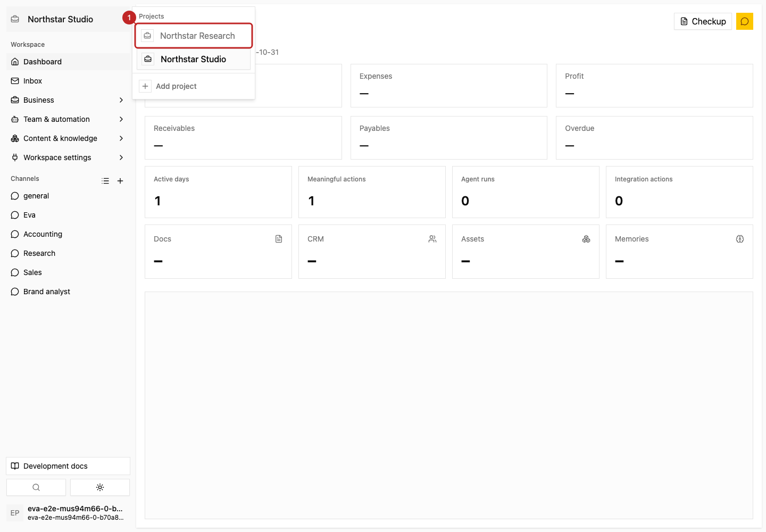Click the Checkup button
This screenshot has width=766, height=532.
click(703, 21)
